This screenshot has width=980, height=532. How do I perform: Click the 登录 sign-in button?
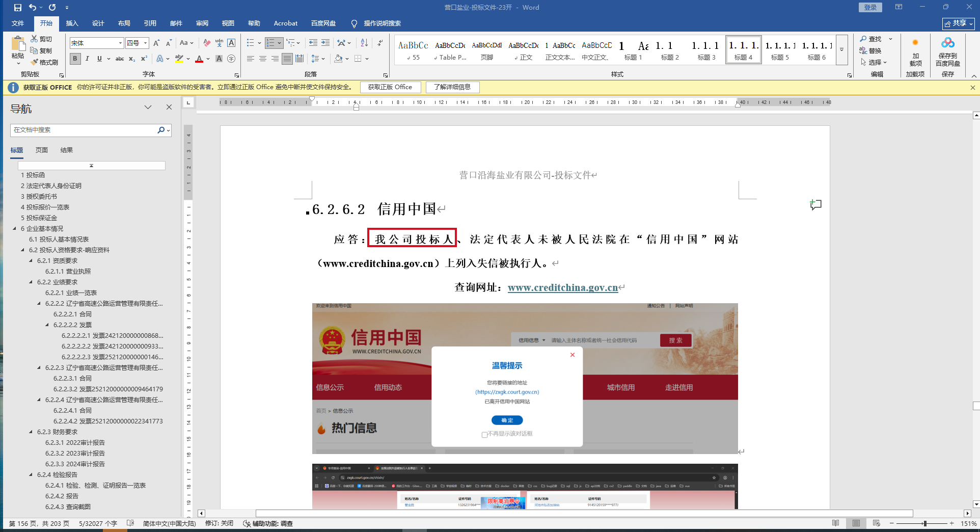tap(870, 7)
